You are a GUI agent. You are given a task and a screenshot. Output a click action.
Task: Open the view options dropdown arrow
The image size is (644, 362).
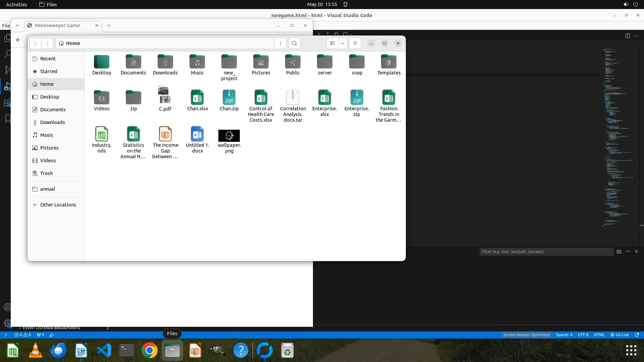(342, 43)
